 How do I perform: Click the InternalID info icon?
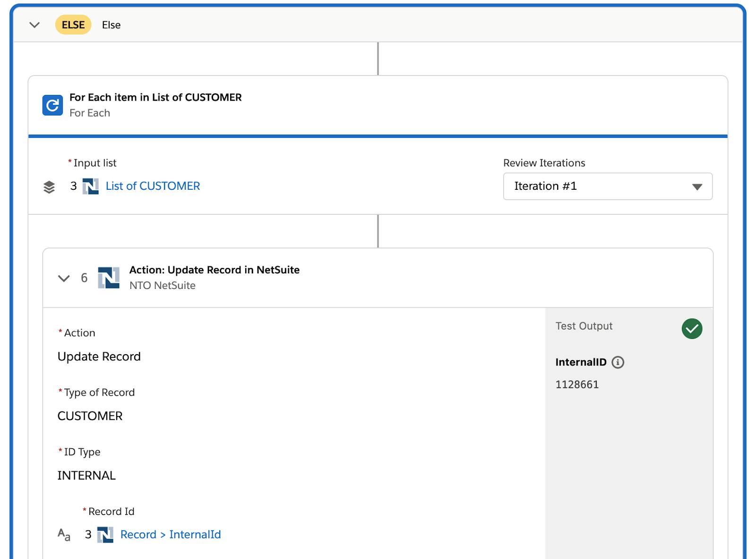click(x=618, y=362)
